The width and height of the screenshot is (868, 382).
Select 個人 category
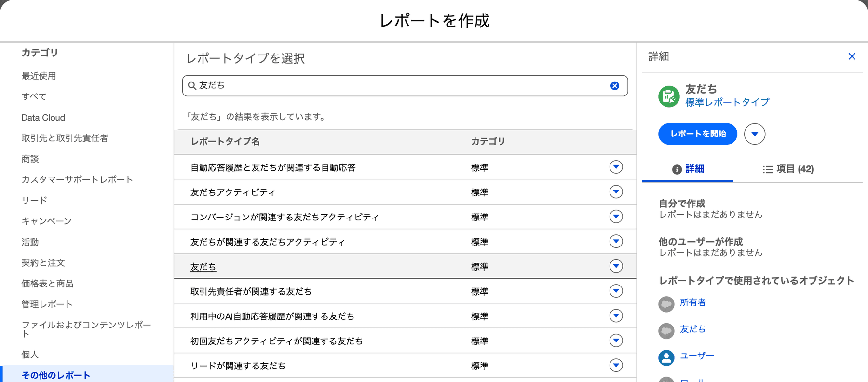[x=30, y=354]
